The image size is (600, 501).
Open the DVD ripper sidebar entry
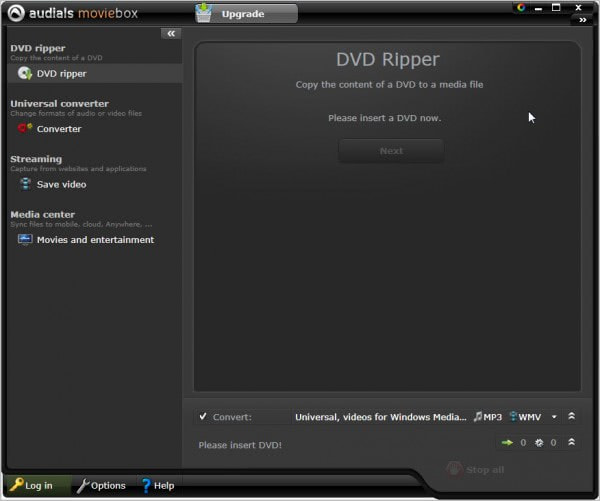(x=95, y=73)
